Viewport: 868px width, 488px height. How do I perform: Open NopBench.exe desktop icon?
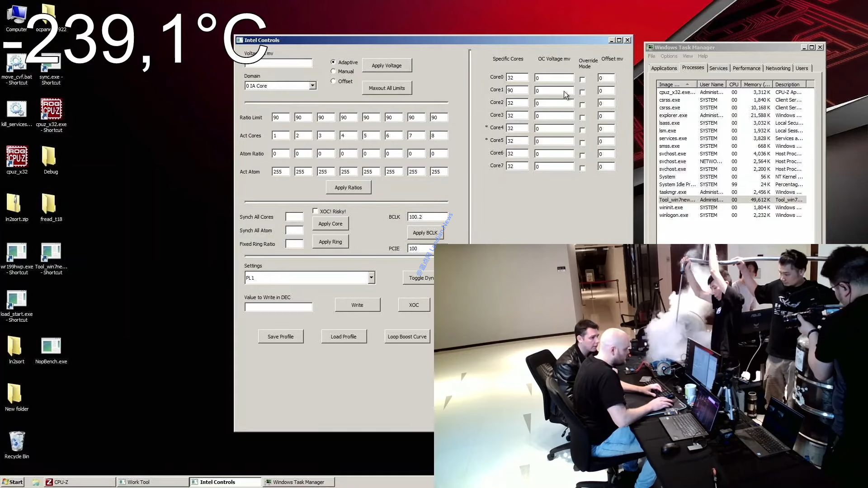(x=51, y=350)
